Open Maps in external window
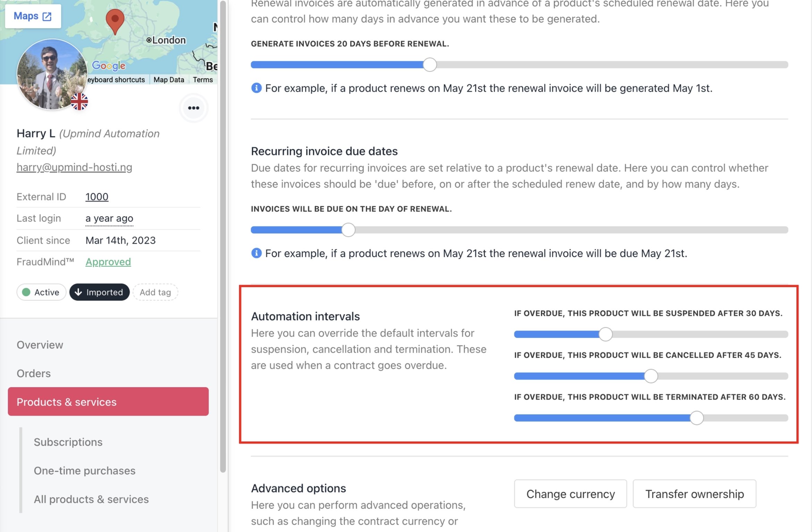 [33, 16]
